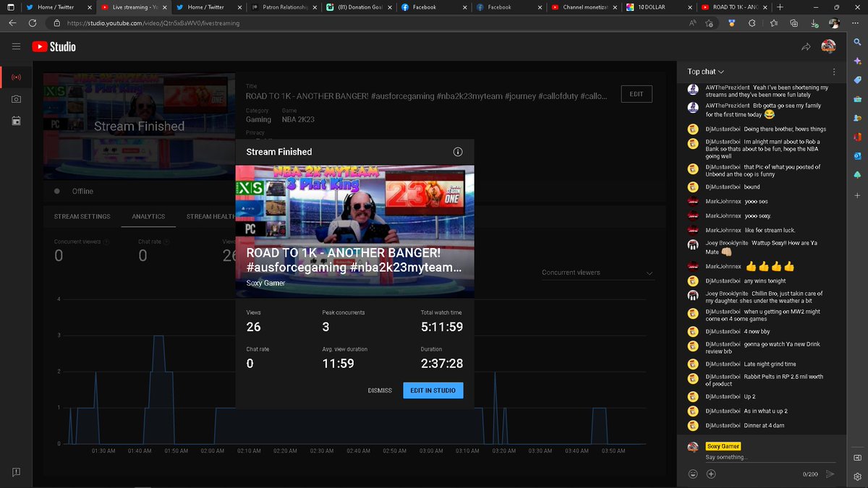Click the share arrow icon in Studio header
868x488 pixels.
coord(806,47)
